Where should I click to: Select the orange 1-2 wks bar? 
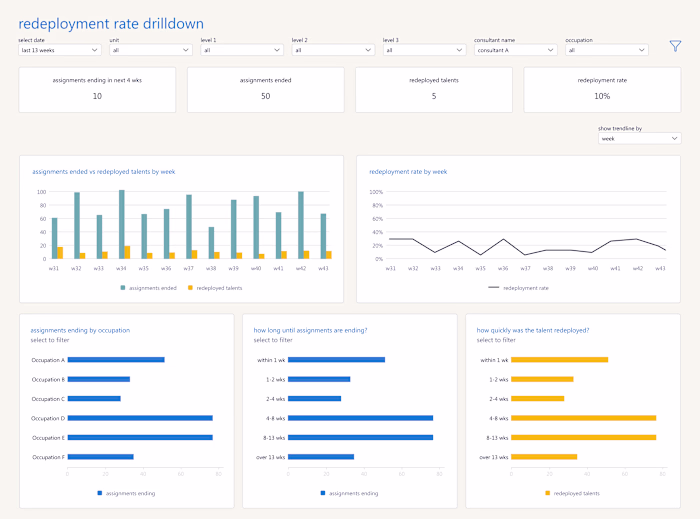click(542, 379)
